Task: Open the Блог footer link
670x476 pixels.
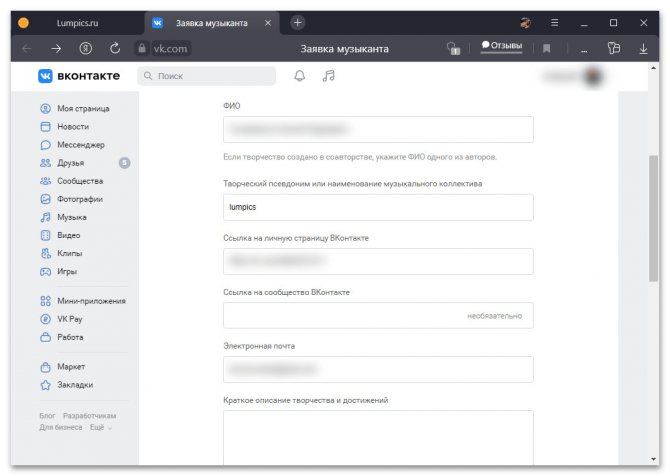Action: [47, 416]
